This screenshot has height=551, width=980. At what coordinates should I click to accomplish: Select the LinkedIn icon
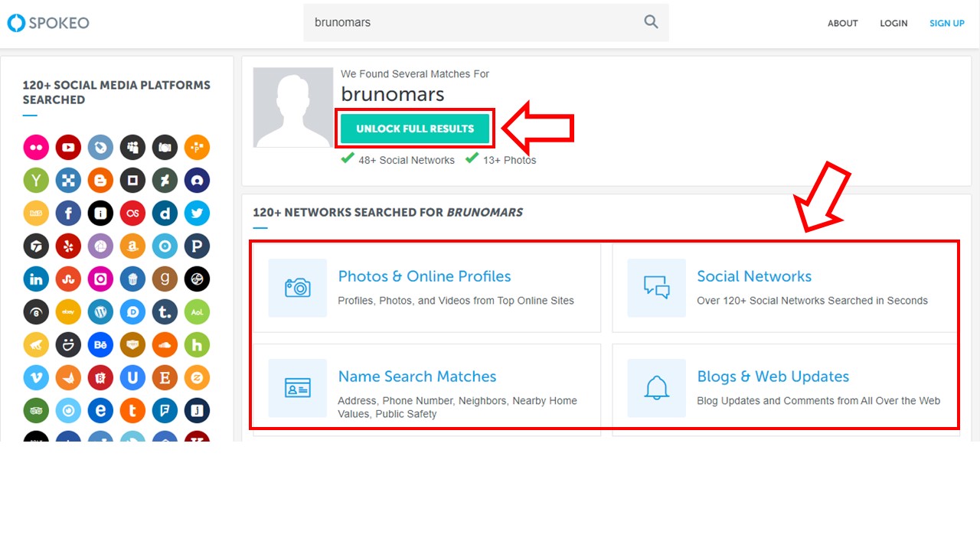coord(36,279)
